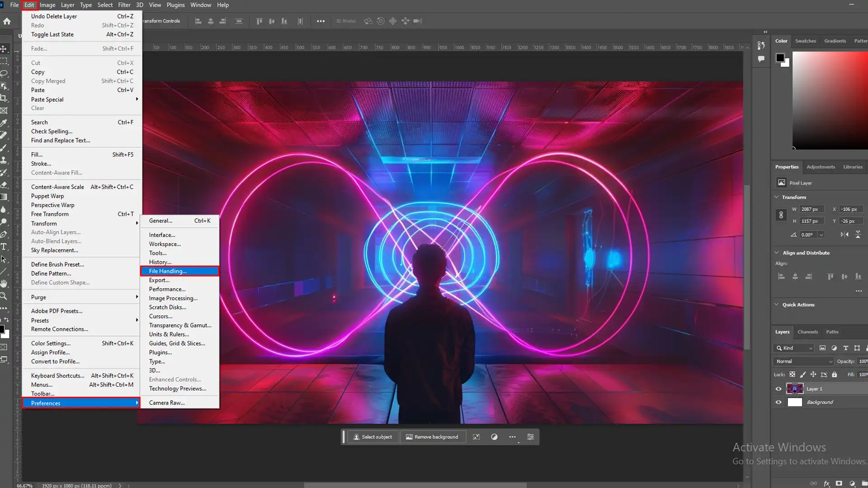Screen dimensions: 868x488
Task: Choose Performance preferences entry
Action: click(x=179, y=289)
